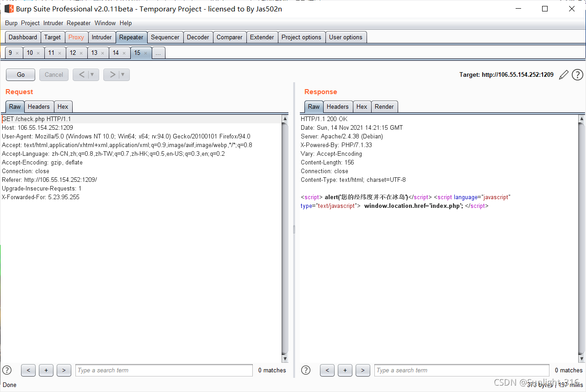Open request search help question icon
The image size is (586, 392).
tap(7, 370)
